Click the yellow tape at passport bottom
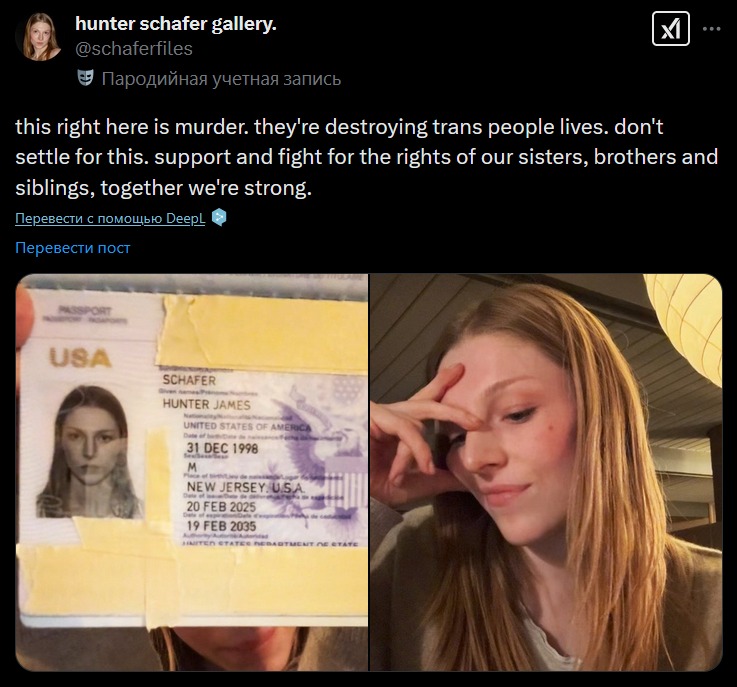This screenshot has height=687, width=737. click(x=193, y=580)
